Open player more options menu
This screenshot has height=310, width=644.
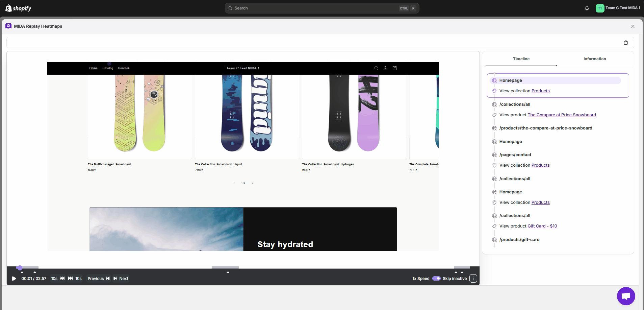[473, 279]
